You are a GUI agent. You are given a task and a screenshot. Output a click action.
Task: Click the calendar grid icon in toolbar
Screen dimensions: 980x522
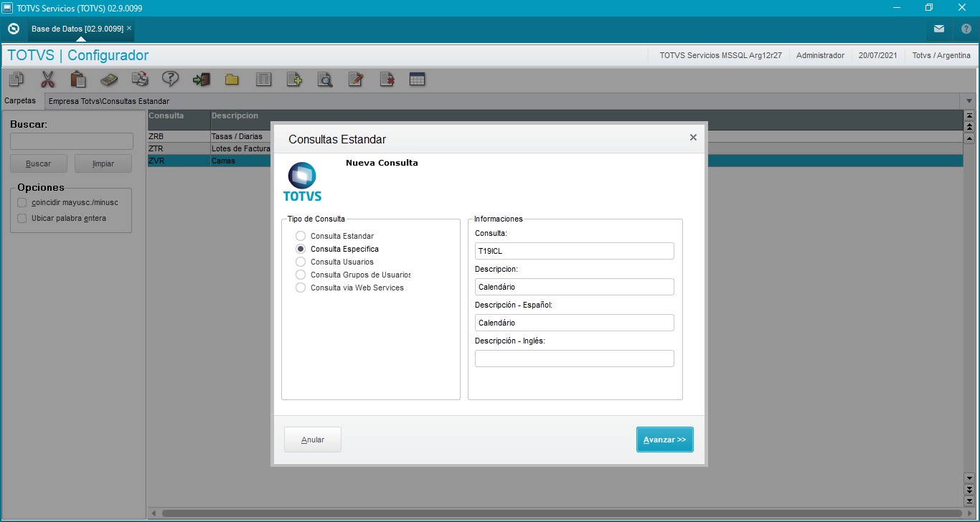pyautogui.click(x=418, y=80)
